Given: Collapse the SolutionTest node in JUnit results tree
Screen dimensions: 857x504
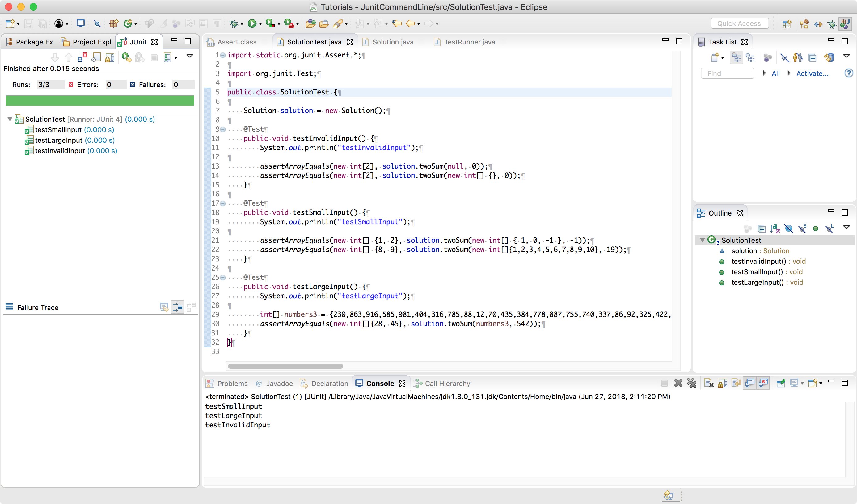Looking at the screenshot, I should point(10,119).
